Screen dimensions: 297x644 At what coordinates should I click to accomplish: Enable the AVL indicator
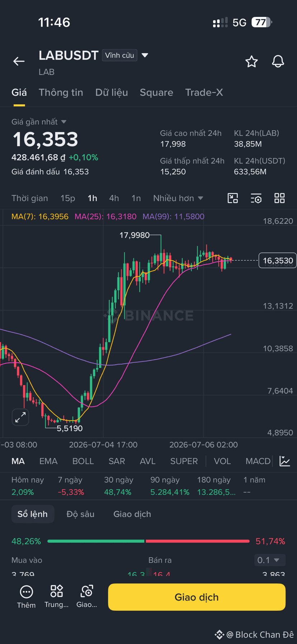148,461
